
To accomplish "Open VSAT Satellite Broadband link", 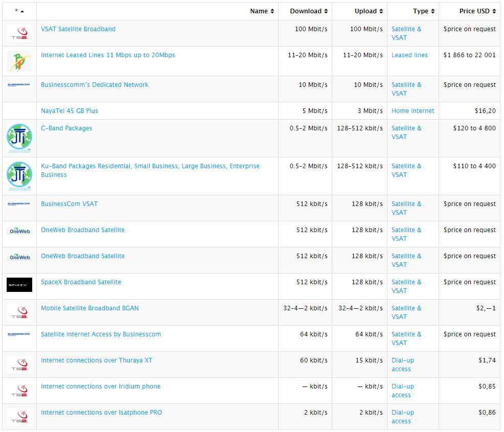I will (78, 29).
